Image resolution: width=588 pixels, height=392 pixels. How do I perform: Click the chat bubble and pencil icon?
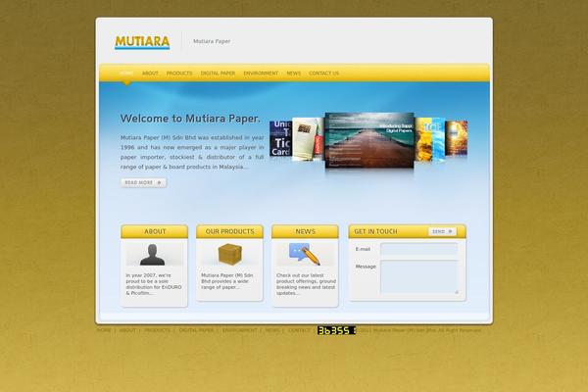(305, 254)
